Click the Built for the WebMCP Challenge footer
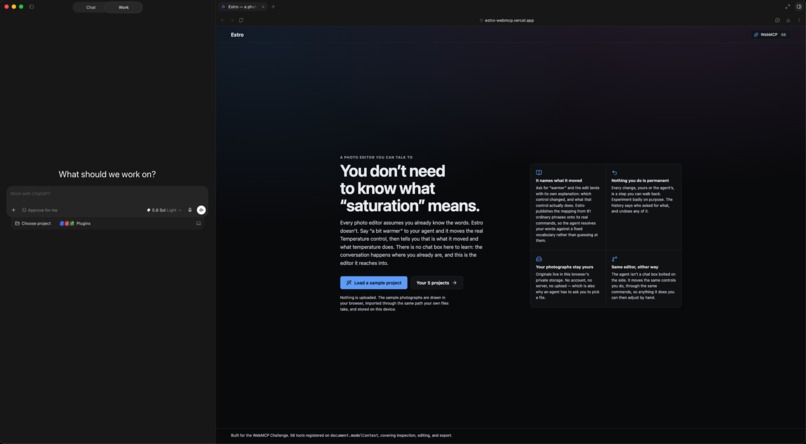806x444 pixels. pyautogui.click(x=341, y=435)
